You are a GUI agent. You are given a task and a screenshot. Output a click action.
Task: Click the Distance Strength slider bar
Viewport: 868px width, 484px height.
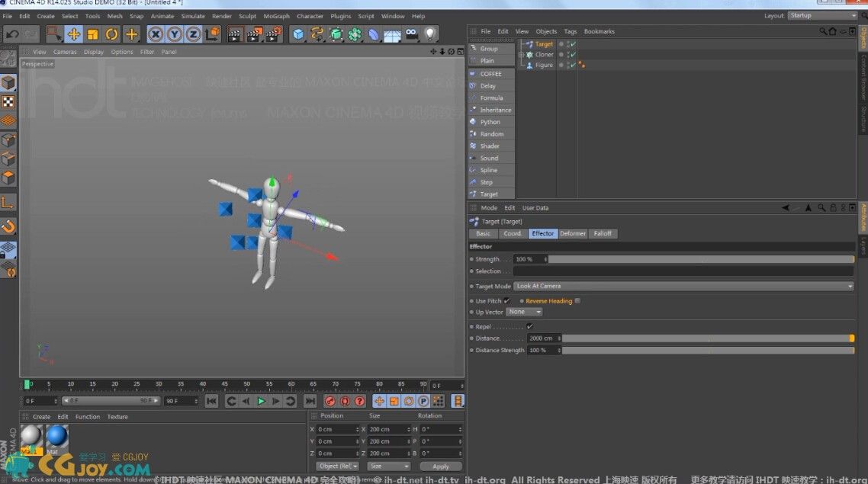click(709, 350)
